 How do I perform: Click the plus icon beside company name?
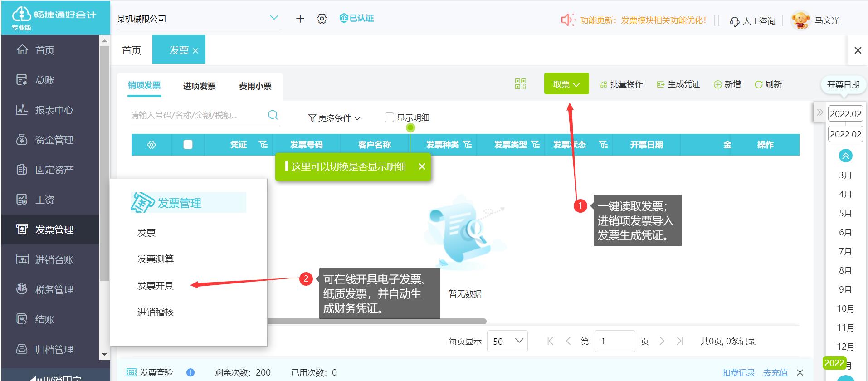coord(300,19)
